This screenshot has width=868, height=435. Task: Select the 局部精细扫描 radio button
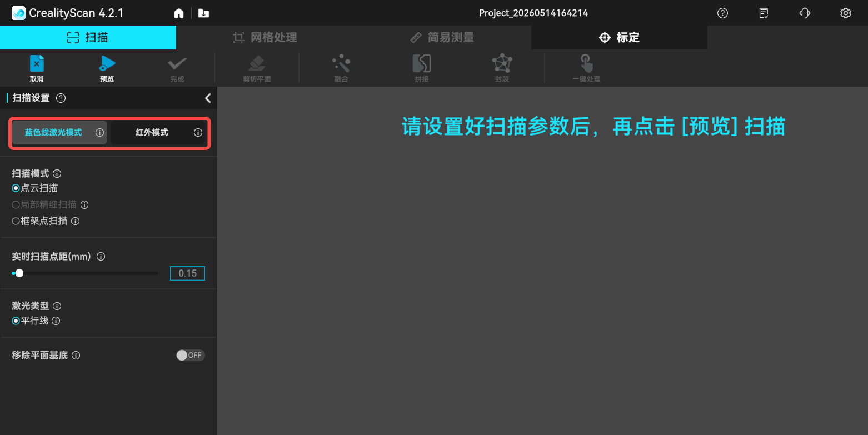coord(16,204)
